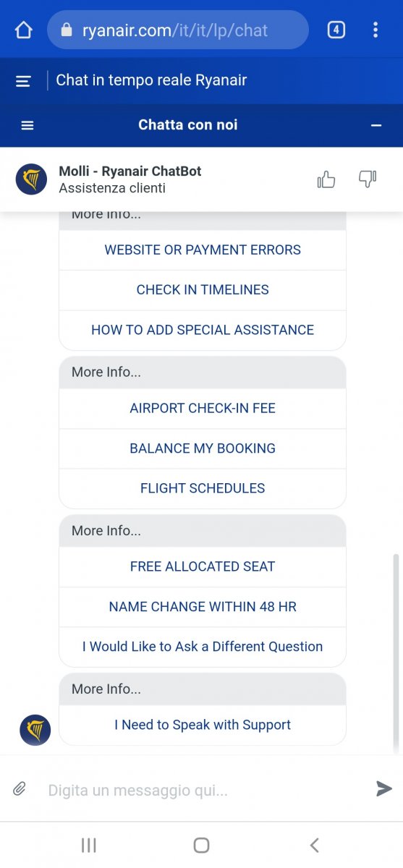Open the Ryanair site hamburger menu

coord(24,81)
